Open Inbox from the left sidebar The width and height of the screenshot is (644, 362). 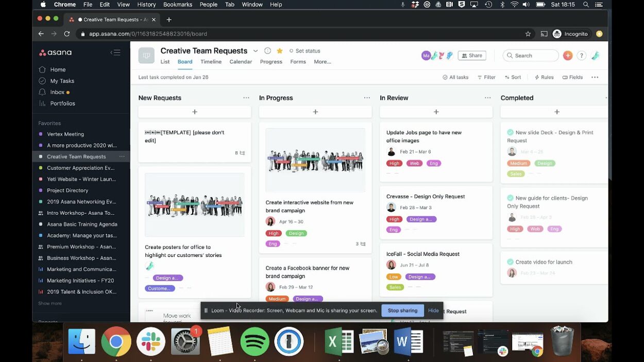57,92
